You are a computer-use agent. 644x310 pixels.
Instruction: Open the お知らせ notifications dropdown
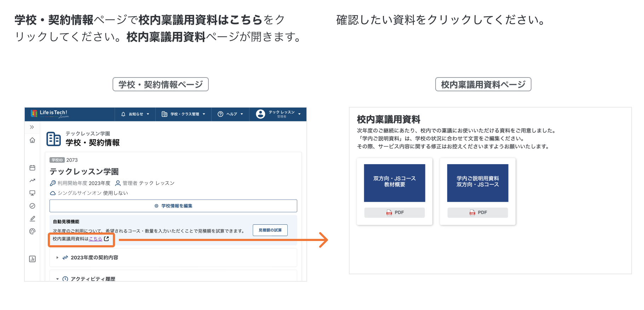pos(135,114)
